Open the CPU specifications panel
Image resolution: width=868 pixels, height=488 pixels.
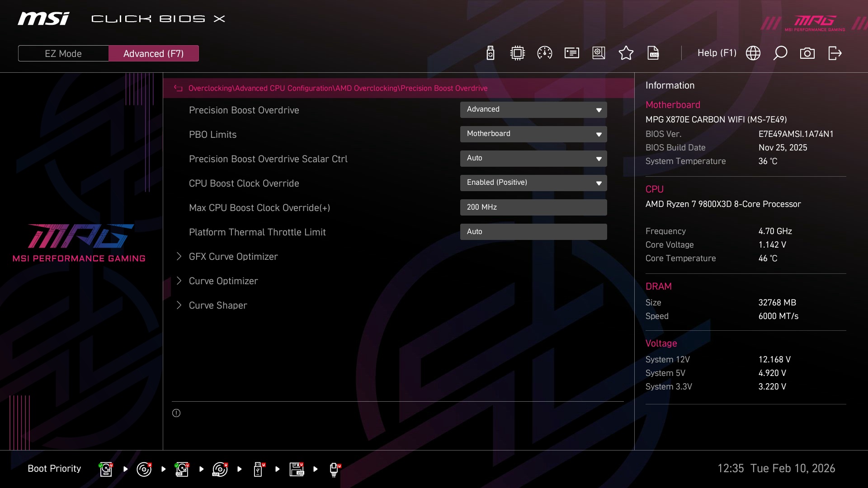point(517,53)
